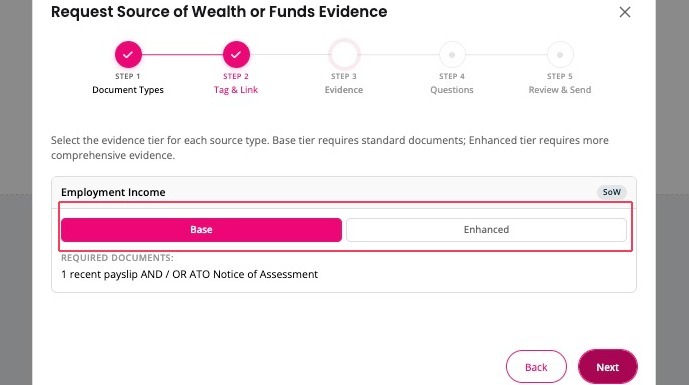
Task: Click the dialog title text
Action: point(219,12)
